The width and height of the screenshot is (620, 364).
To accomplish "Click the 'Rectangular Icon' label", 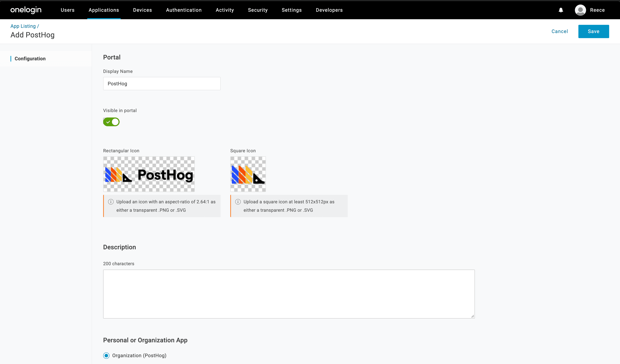I will click(x=121, y=151).
